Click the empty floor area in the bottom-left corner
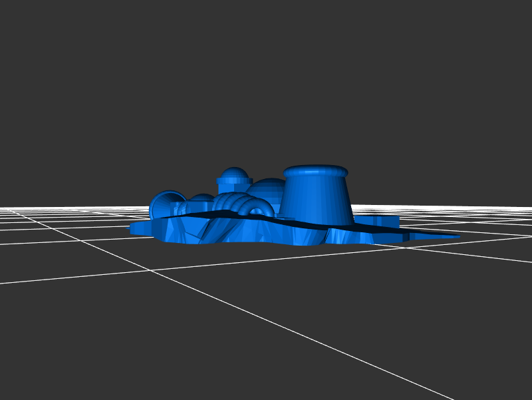Viewport: 532px width, 400px height. [53, 353]
